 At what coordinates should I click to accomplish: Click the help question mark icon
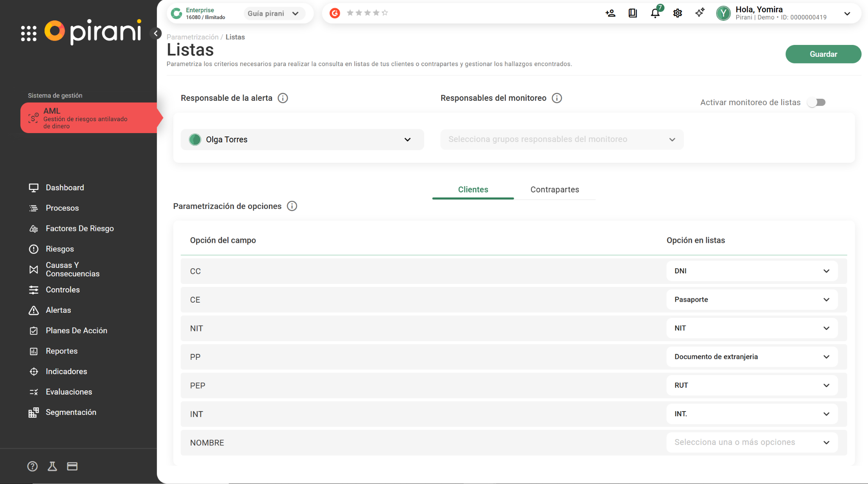[x=32, y=466]
